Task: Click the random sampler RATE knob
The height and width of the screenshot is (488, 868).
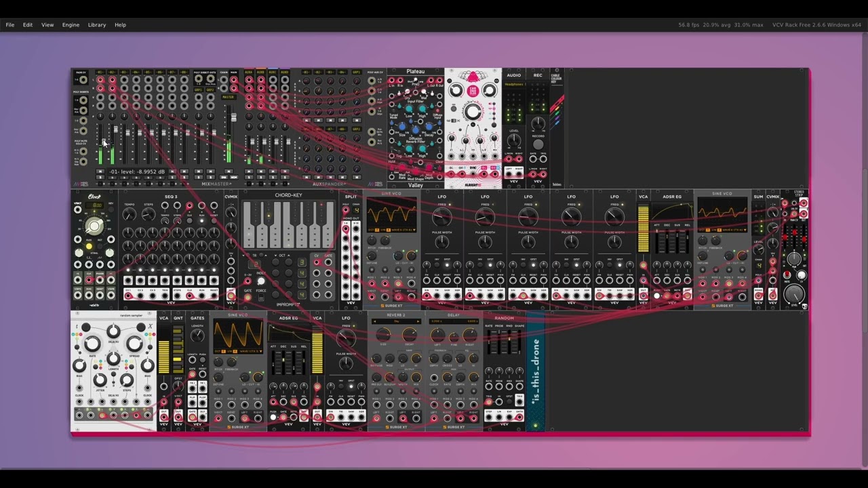Action: (92, 344)
